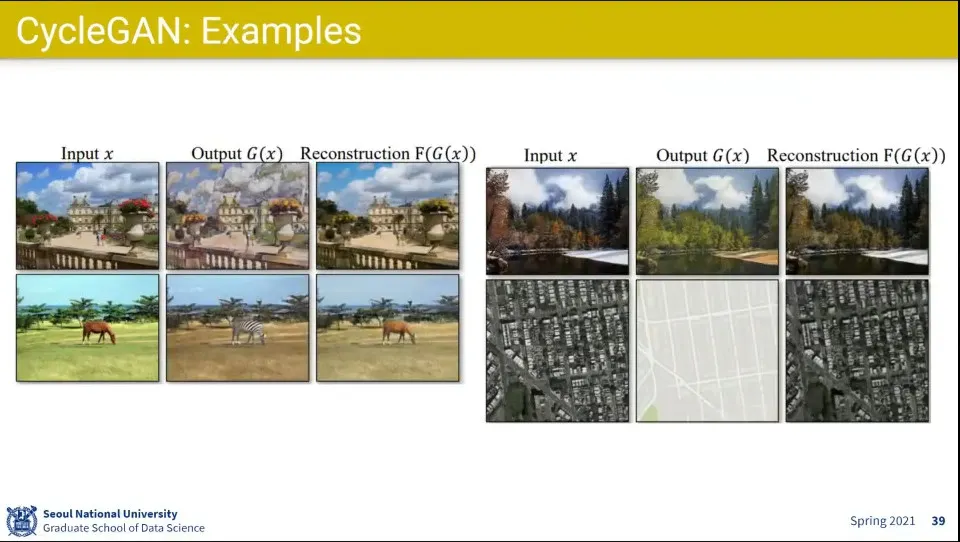Viewport: 960px width, 542px height.
Task: Select the painting-style palace garden output image
Action: pyautogui.click(x=238, y=216)
